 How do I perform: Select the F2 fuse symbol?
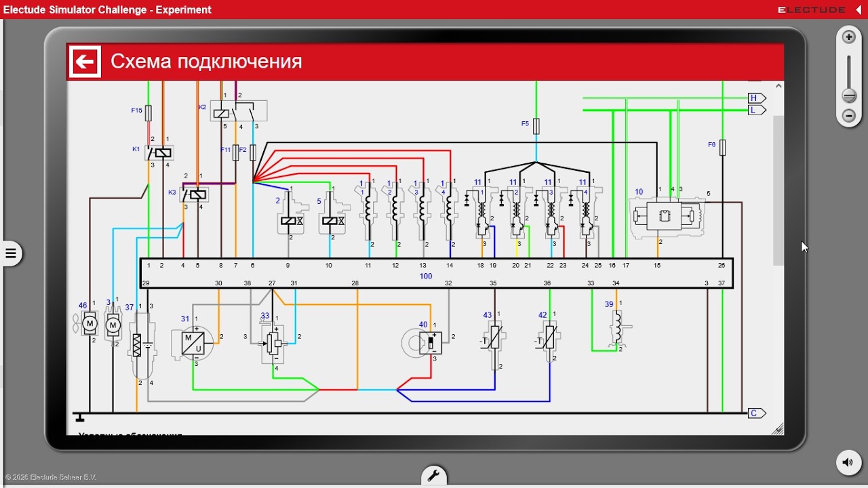tap(253, 152)
